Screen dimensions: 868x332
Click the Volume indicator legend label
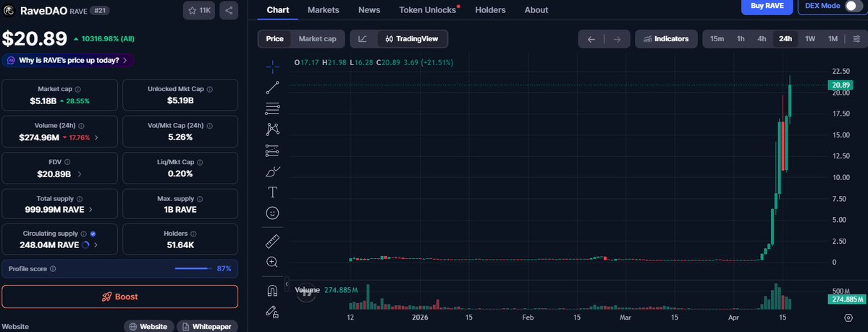click(x=307, y=290)
